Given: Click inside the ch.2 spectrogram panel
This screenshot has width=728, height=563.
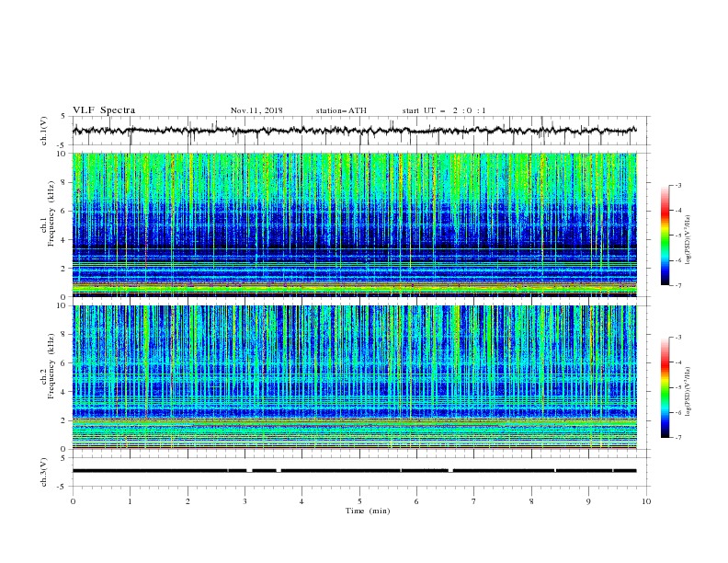Looking at the screenshot, I should [354, 377].
